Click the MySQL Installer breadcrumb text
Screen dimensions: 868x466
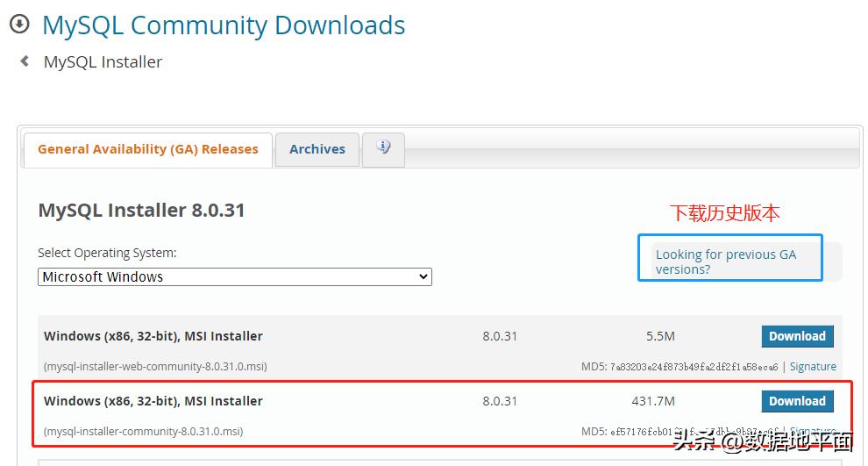(x=103, y=62)
